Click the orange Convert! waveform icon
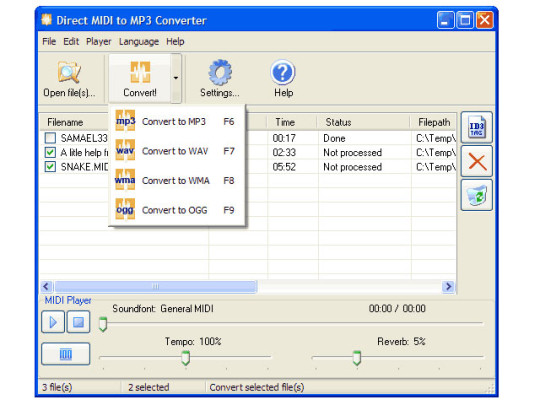This screenshot has width=540, height=405. tap(140, 72)
